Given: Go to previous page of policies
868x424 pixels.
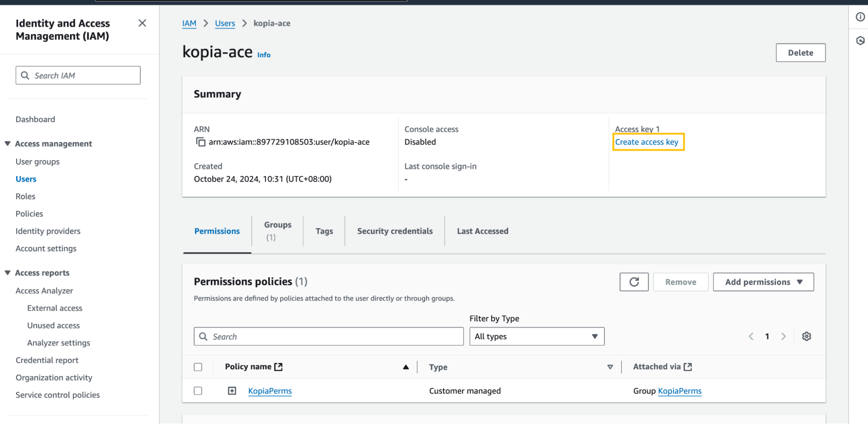Looking at the screenshot, I should (x=751, y=336).
